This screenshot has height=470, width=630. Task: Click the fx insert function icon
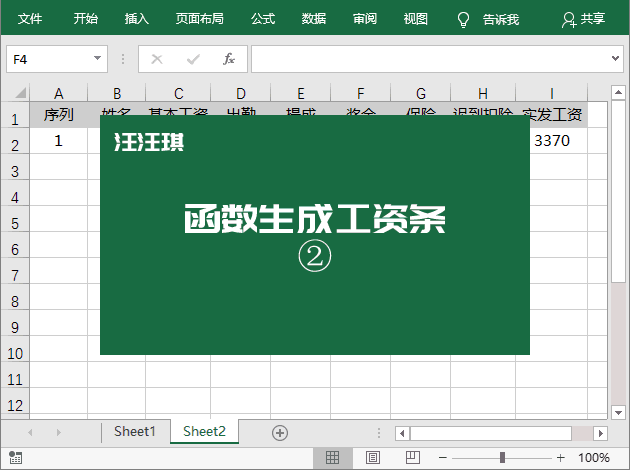coord(229,59)
